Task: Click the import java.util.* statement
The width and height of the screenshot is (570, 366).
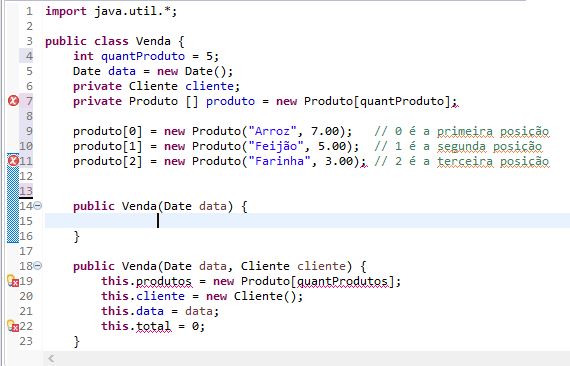Action: click(111, 11)
